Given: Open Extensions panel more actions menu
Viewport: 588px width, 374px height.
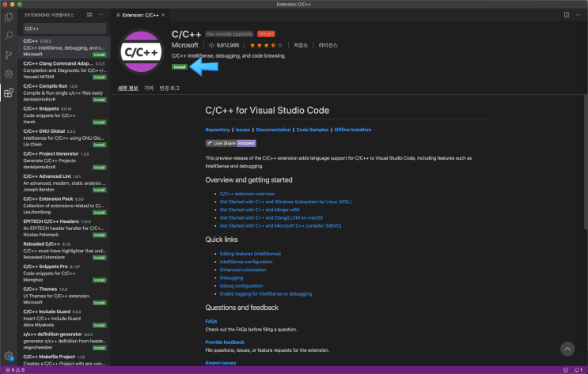Looking at the screenshot, I should (x=101, y=15).
